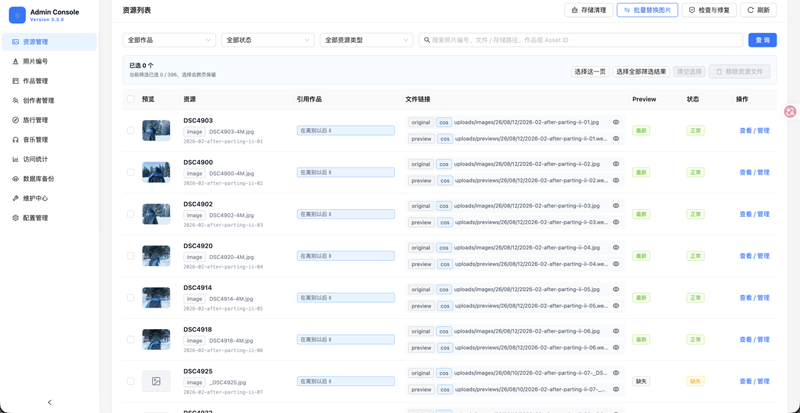This screenshot has height=413, width=800.
Task: Check the DSC4918 row checkbox
Action: coord(131,339)
